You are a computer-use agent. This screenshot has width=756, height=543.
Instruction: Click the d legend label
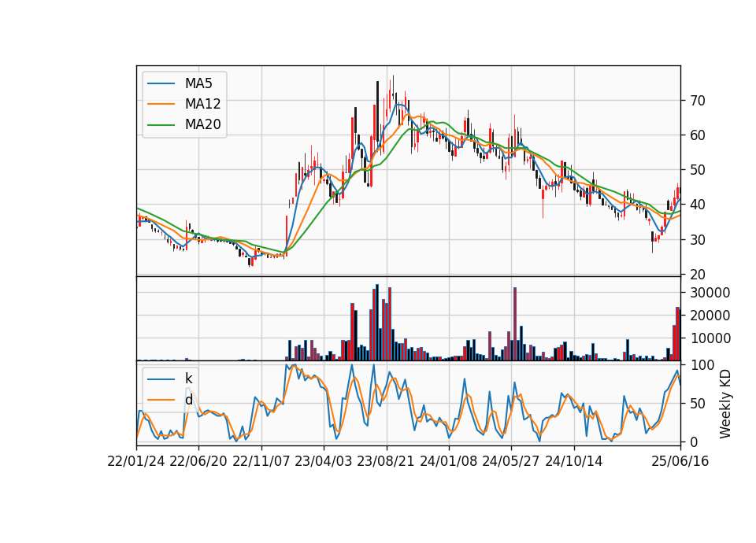pyautogui.click(x=188, y=400)
